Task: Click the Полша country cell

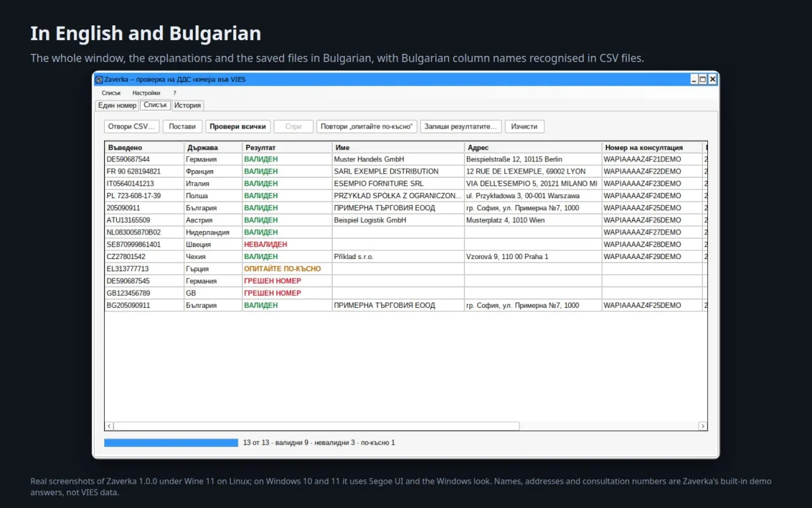Action: point(213,196)
